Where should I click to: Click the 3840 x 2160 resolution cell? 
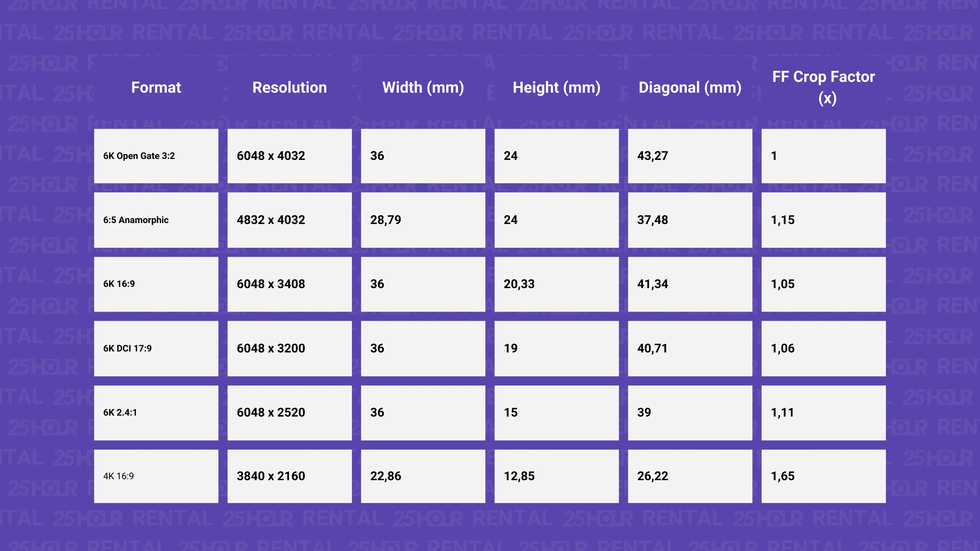(289, 476)
